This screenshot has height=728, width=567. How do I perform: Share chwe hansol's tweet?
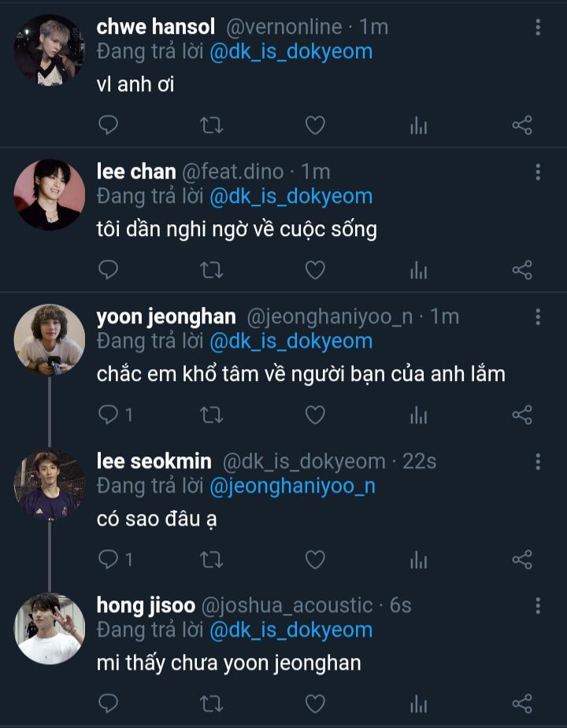click(x=522, y=125)
